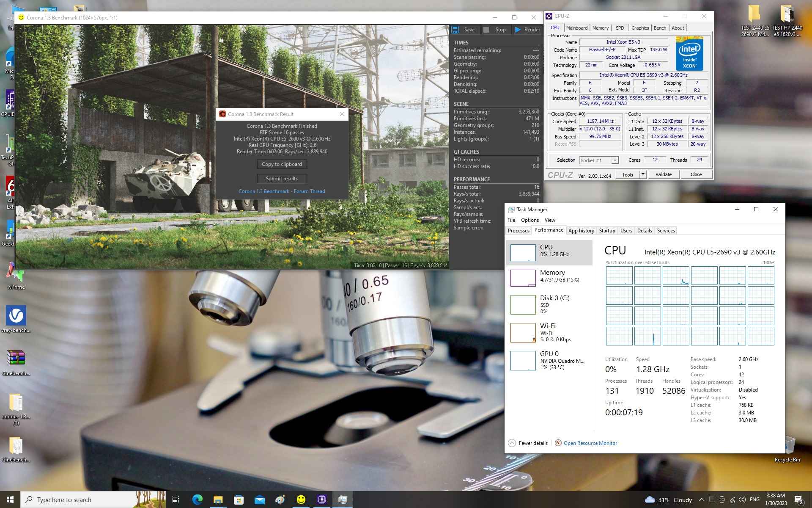Open Options menu in Task Manager
The width and height of the screenshot is (812, 508).
(x=530, y=220)
